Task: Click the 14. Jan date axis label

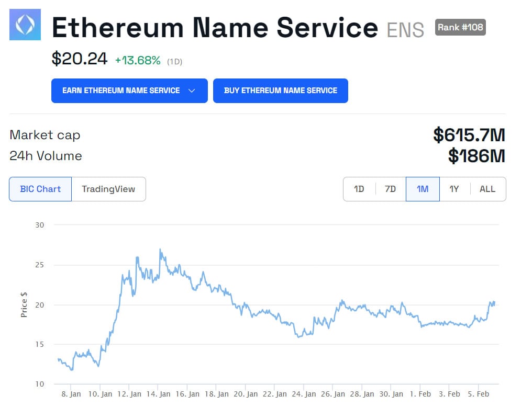Action: click(x=158, y=394)
